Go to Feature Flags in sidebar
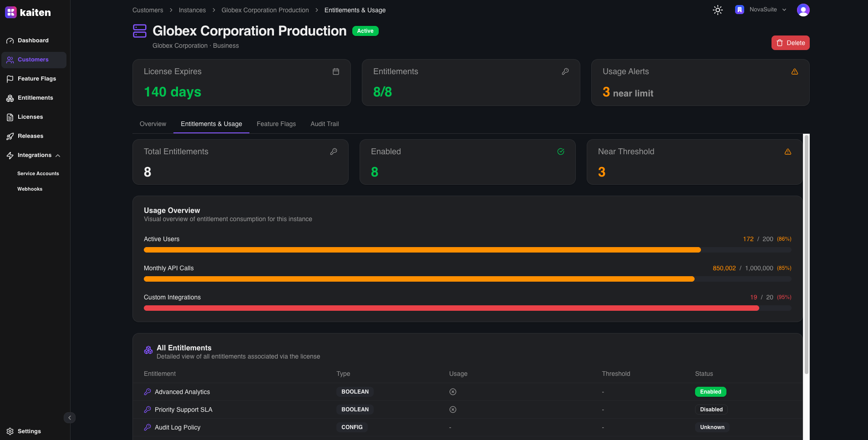Image resolution: width=868 pixels, height=440 pixels. [x=36, y=79]
